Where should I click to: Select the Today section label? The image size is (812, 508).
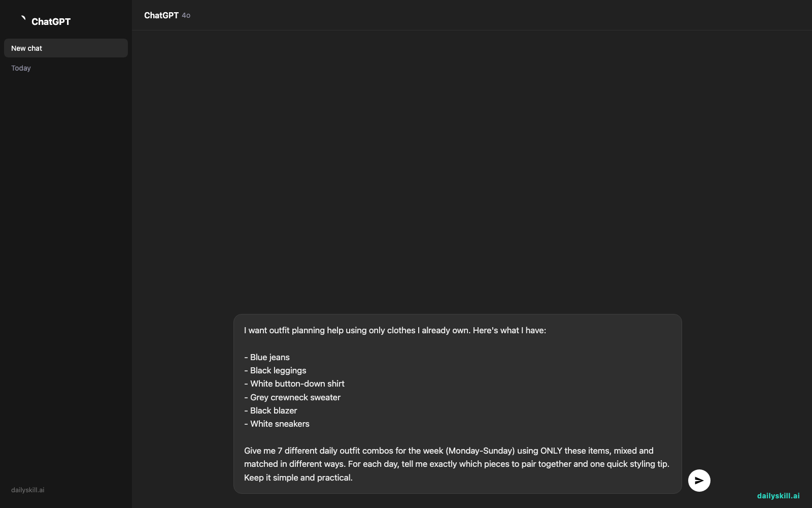[21, 68]
